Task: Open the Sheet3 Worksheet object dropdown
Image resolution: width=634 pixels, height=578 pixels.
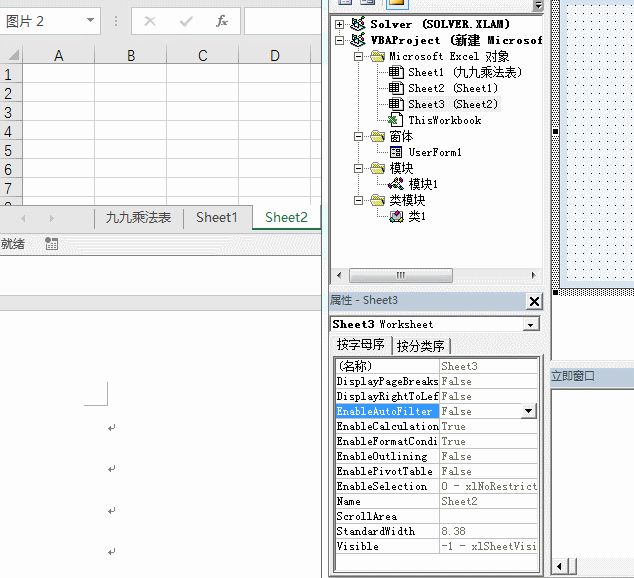Action: [530, 325]
